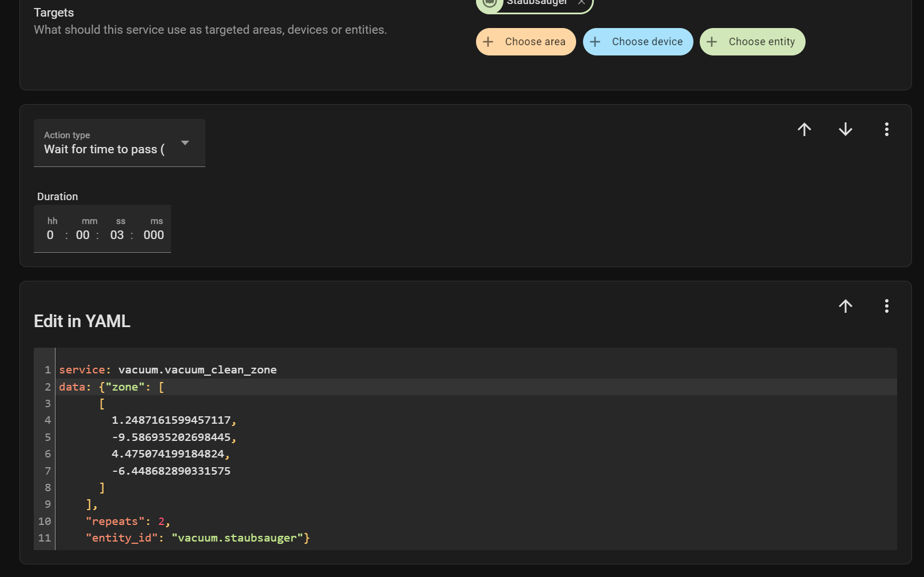Move the YAML action up
This screenshot has height=577, width=924.
tap(846, 306)
